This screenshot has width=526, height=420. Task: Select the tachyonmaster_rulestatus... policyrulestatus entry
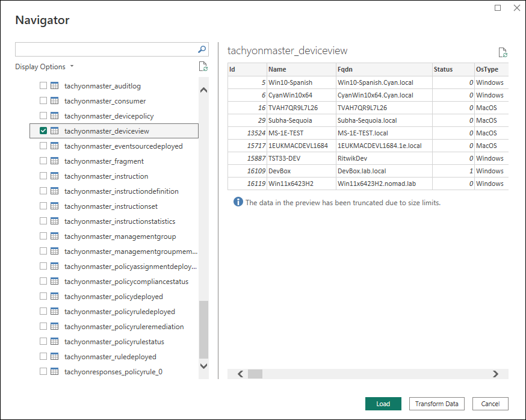point(114,342)
